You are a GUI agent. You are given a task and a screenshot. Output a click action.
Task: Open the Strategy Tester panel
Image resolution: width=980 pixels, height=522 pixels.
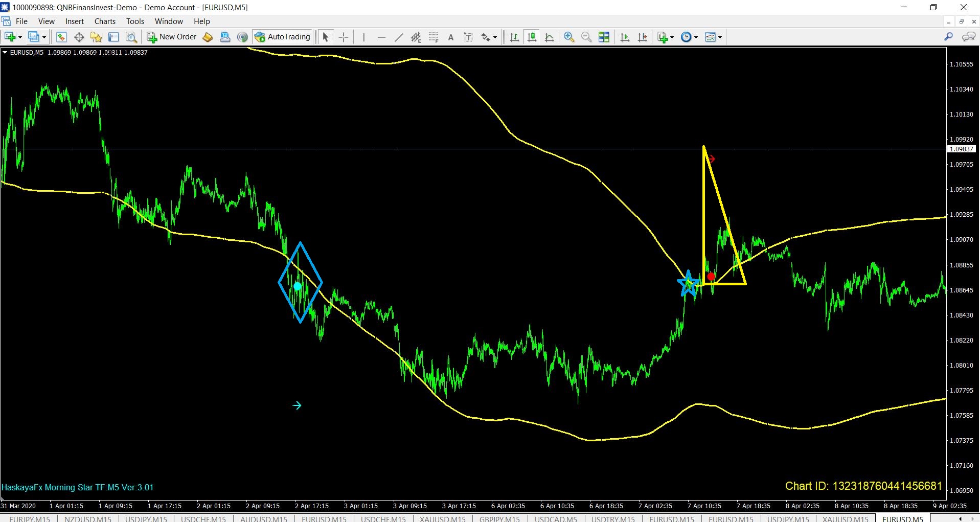point(131,37)
